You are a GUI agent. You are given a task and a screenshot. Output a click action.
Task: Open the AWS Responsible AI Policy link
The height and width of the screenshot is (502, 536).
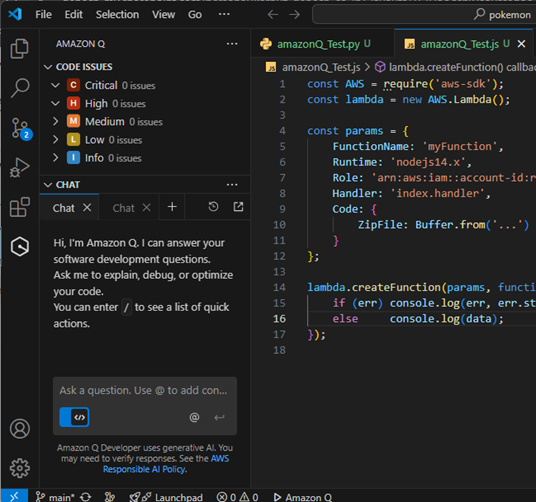[166, 464]
